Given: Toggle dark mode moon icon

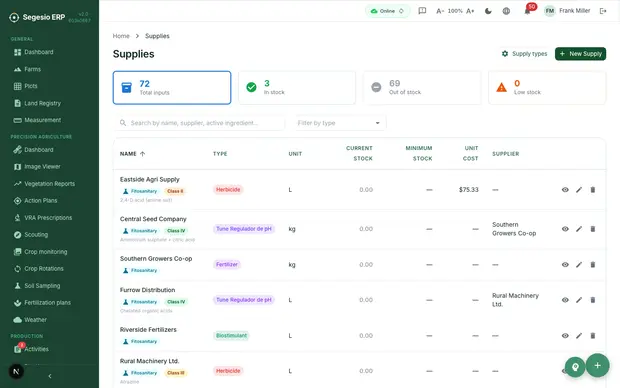Looking at the screenshot, I should 488,11.
